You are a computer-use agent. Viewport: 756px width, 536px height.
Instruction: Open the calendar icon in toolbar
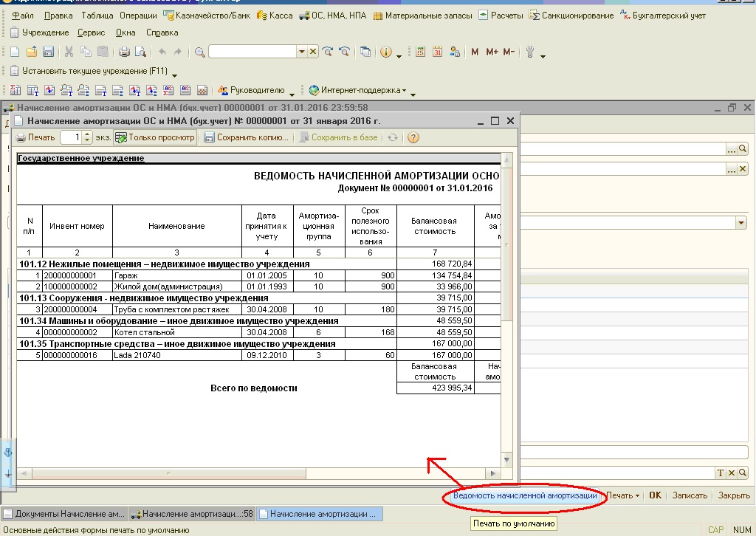point(437,52)
